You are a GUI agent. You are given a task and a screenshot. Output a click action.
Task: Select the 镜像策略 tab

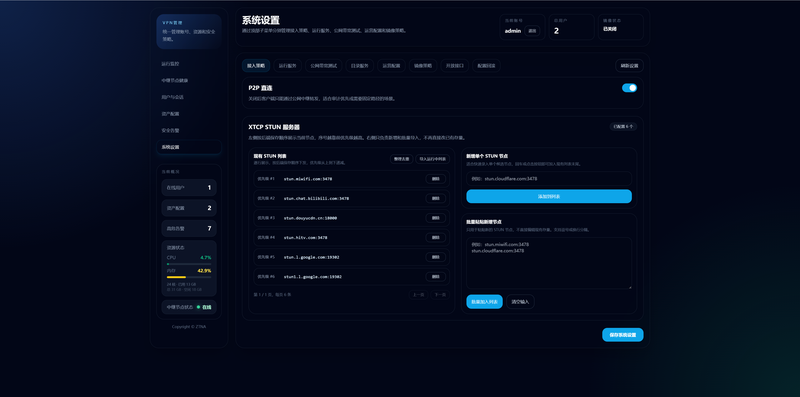422,66
